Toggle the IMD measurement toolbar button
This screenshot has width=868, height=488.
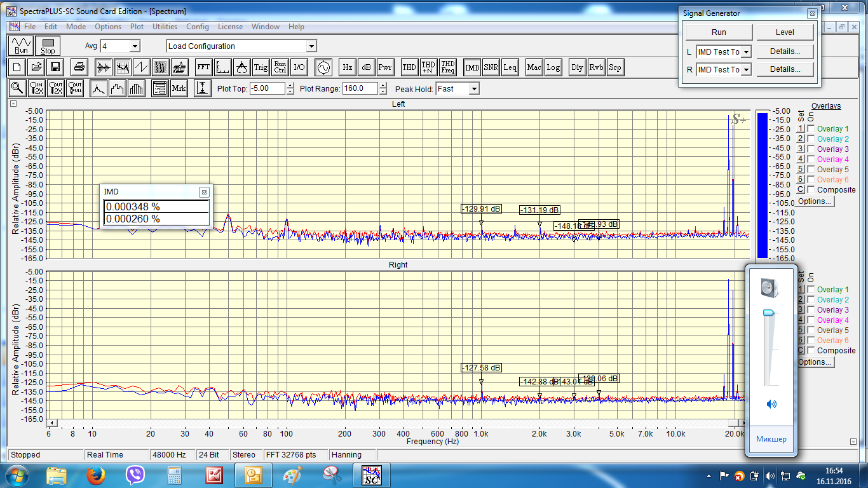472,67
